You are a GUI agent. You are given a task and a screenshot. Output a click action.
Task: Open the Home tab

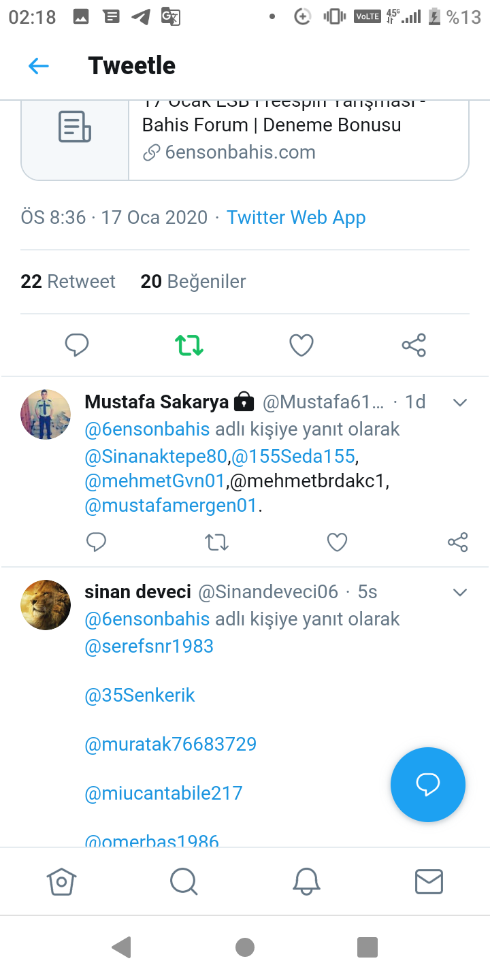pyautogui.click(x=61, y=881)
